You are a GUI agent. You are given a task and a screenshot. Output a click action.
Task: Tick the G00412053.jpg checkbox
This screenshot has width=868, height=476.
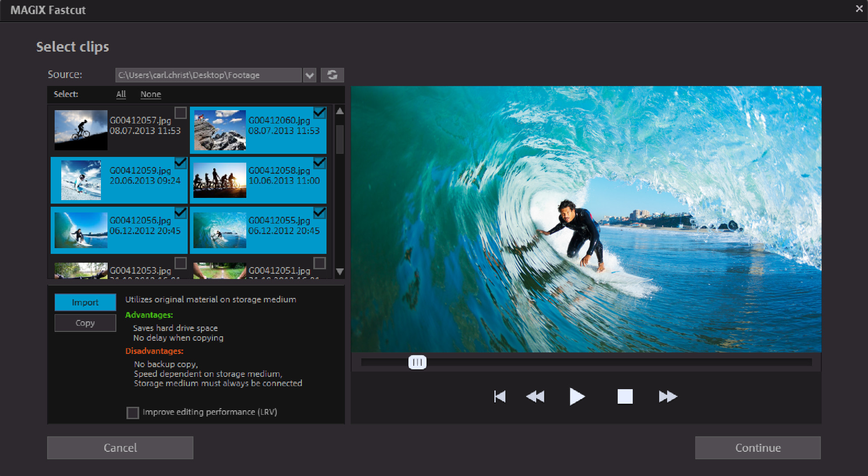[181, 263]
